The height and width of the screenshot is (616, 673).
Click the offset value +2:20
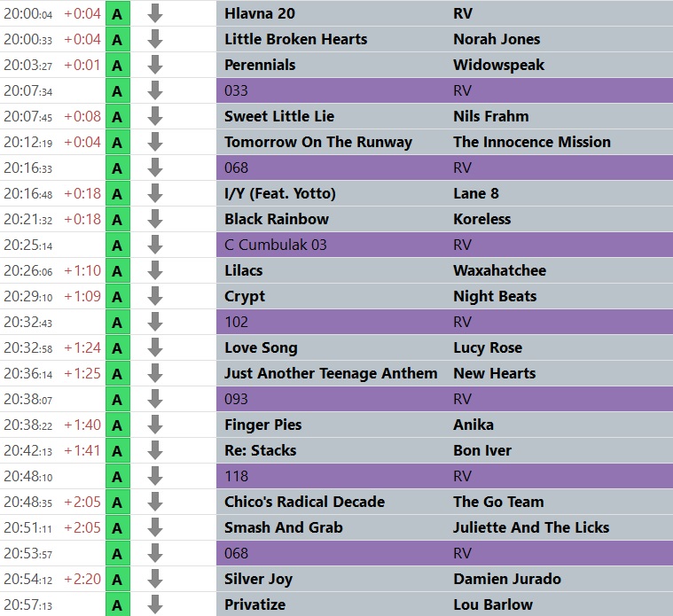(x=82, y=579)
